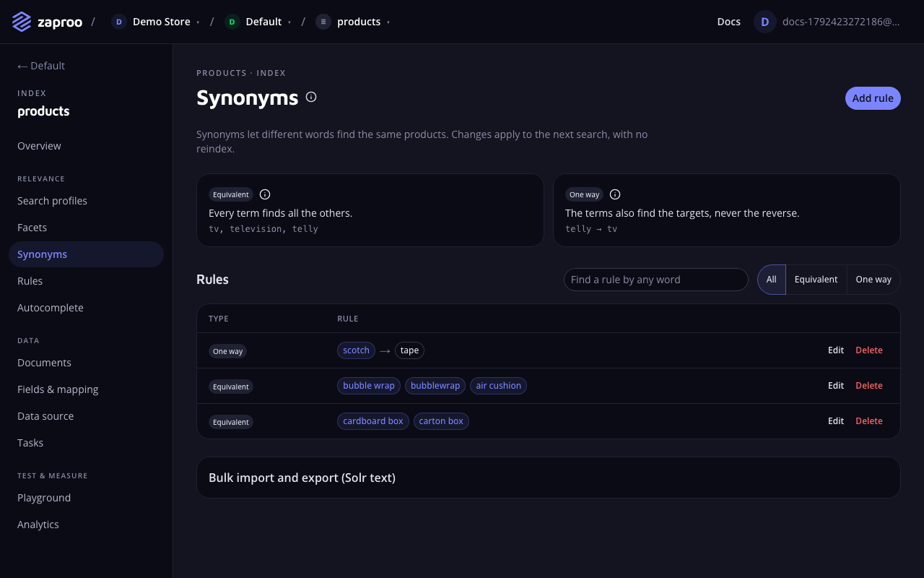The image size is (924, 578).
Task: Select the Synonyms sidebar item
Action: (86, 254)
